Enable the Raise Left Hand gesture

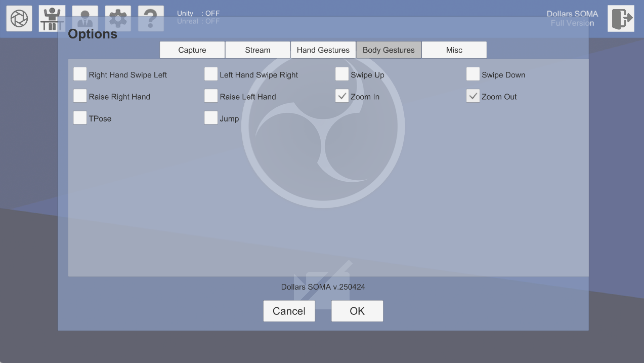coord(211,96)
